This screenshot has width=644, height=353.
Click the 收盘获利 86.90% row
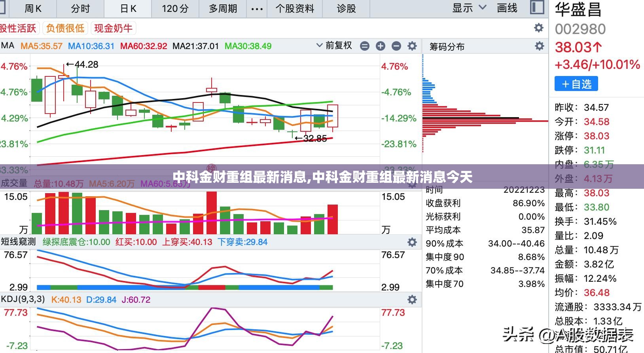pyautogui.click(x=485, y=203)
